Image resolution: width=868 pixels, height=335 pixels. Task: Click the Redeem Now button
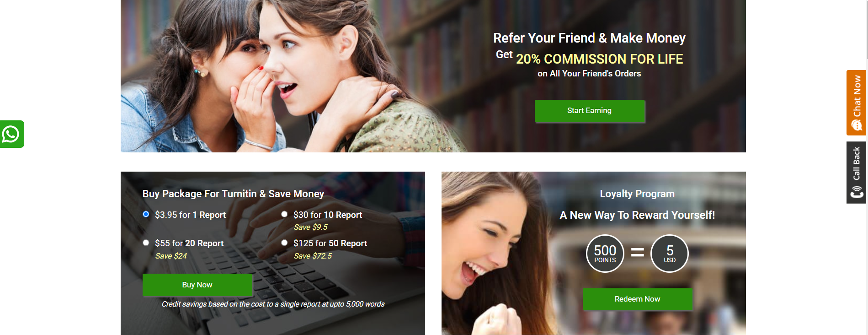tap(637, 299)
